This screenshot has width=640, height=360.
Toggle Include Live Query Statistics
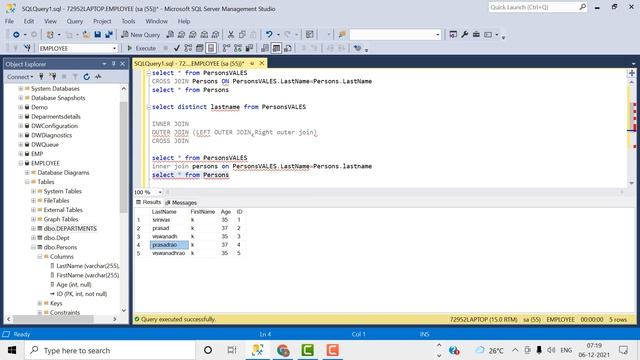click(x=238, y=48)
